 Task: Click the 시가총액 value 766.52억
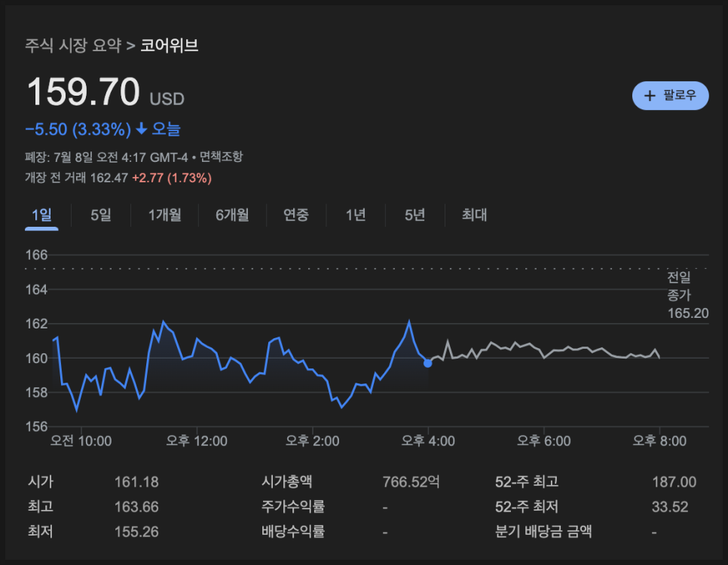click(411, 482)
